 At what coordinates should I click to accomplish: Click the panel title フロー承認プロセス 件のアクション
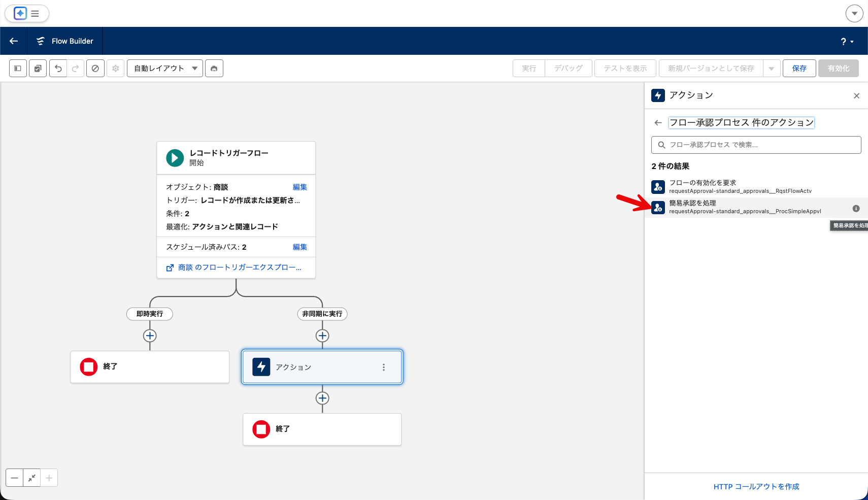click(742, 123)
